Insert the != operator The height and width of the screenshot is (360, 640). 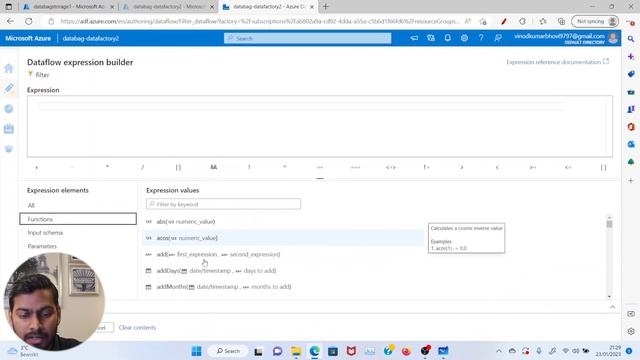426,167
